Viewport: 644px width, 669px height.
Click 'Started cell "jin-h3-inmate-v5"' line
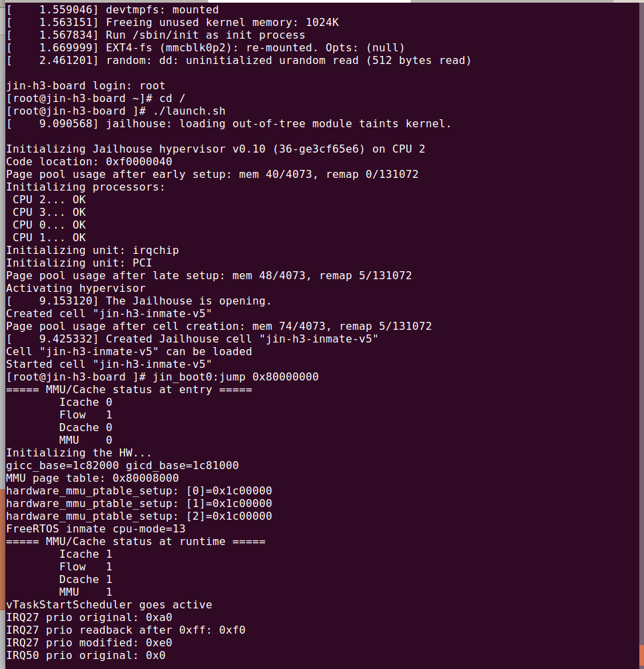[x=109, y=364]
